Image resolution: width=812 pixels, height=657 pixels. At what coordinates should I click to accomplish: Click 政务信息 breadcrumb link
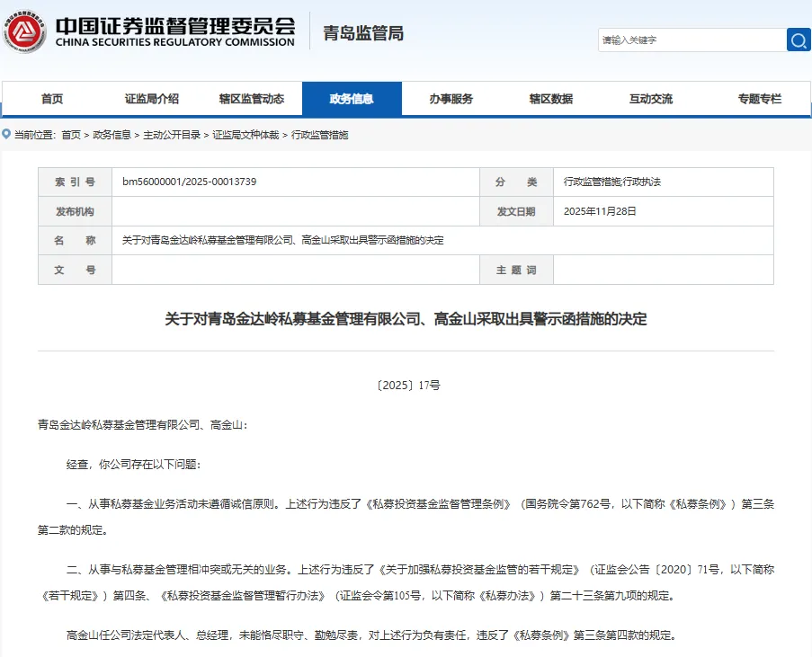pyautogui.click(x=112, y=135)
